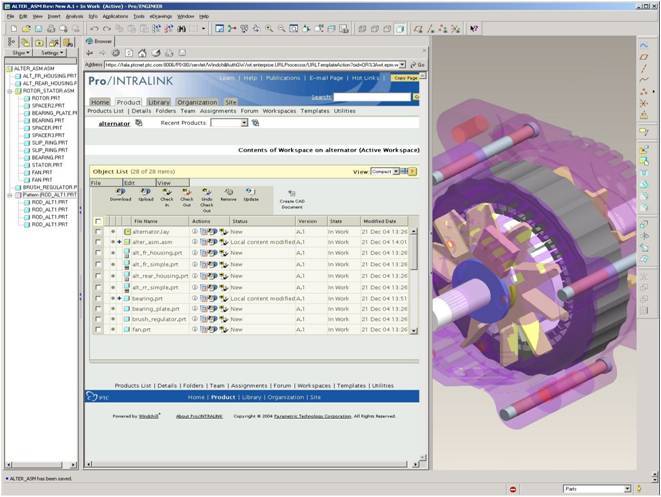Click the Zoom In magnifier icon
This screenshot has height=497, width=661.
point(269,29)
